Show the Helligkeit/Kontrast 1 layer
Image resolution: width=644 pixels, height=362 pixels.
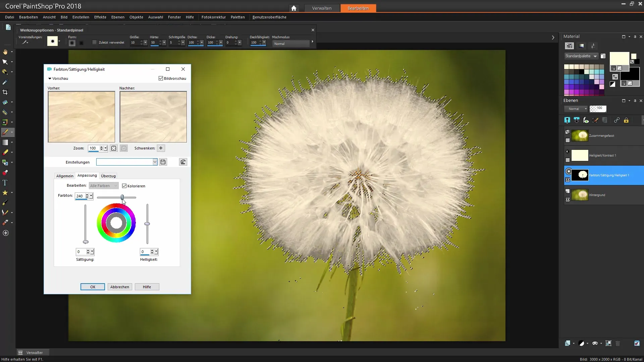[x=568, y=160]
